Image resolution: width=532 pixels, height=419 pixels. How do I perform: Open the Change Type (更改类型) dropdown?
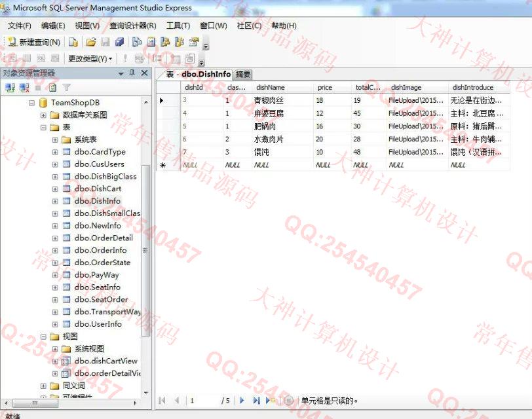point(90,59)
